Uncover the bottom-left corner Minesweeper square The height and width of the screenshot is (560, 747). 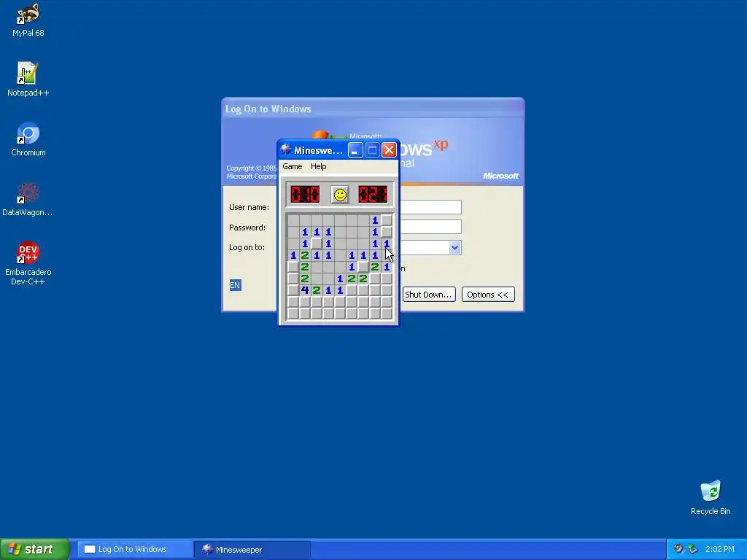(293, 314)
